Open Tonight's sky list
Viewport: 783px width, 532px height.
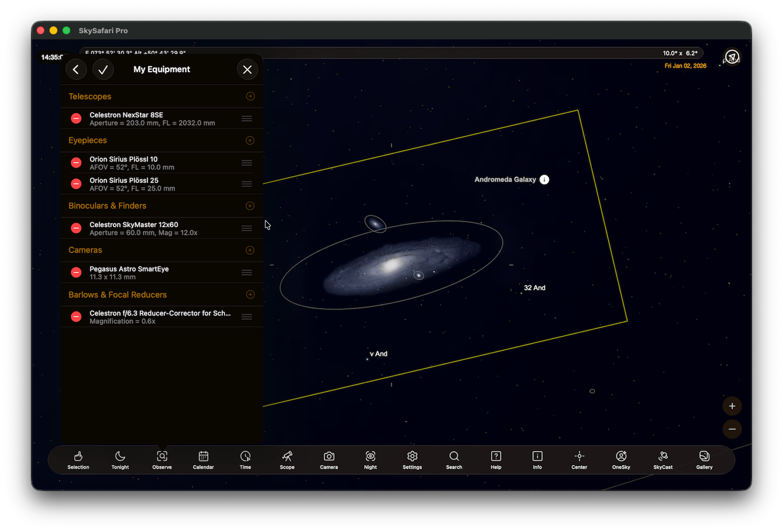coord(120,460)
